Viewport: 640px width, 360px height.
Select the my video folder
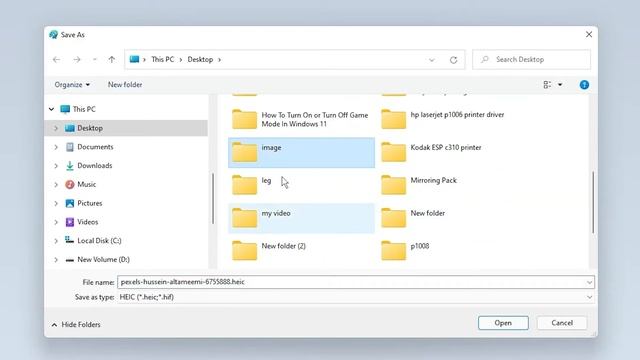(301, 218)
